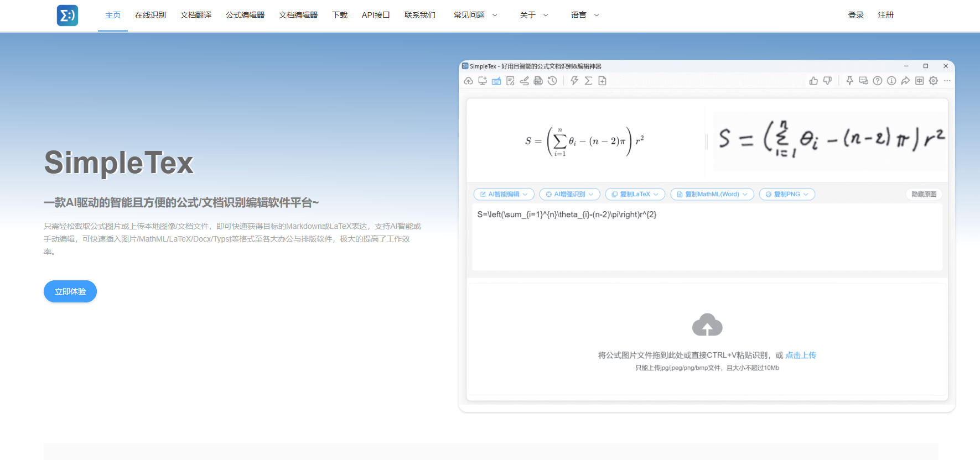Click the pin window icon

[849, 81]
